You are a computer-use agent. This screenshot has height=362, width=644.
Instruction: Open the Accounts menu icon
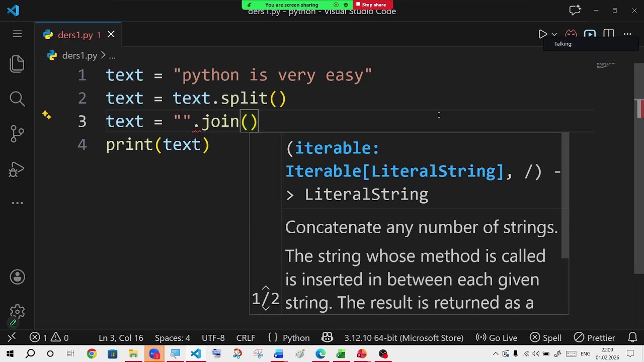tap(17, 277)
